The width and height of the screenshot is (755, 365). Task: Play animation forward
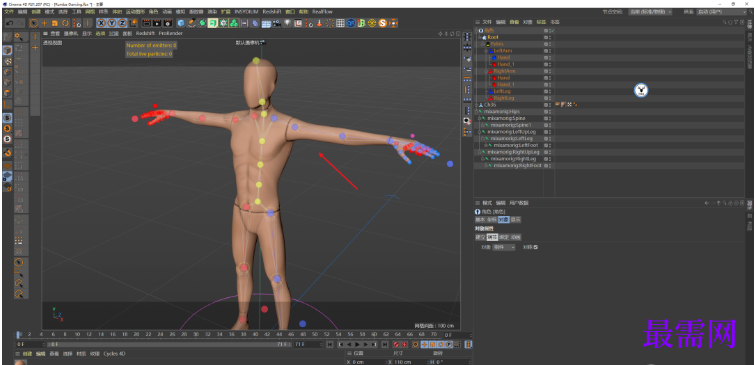pyautogui.click(x=357, y=344)
